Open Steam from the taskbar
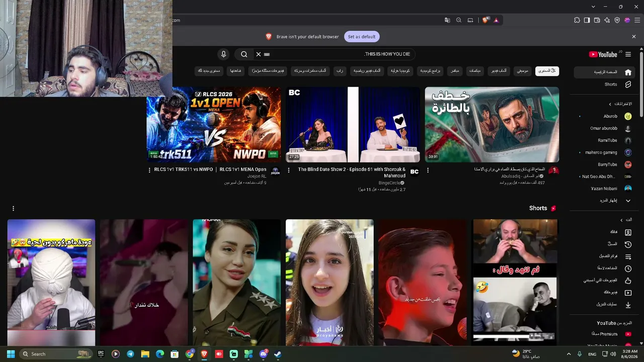Image resolution: width=644 pixels, height=362 pixels. click(278, 354)
